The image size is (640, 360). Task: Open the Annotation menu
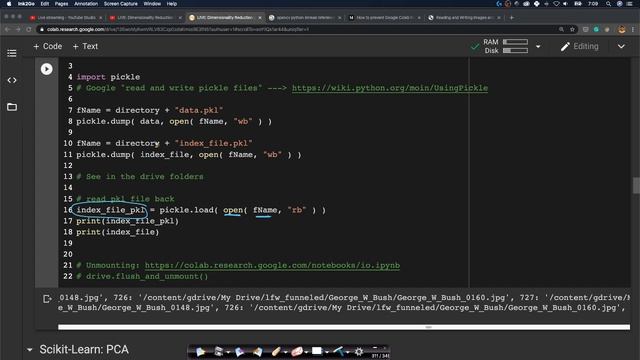(x=86, y=4)
